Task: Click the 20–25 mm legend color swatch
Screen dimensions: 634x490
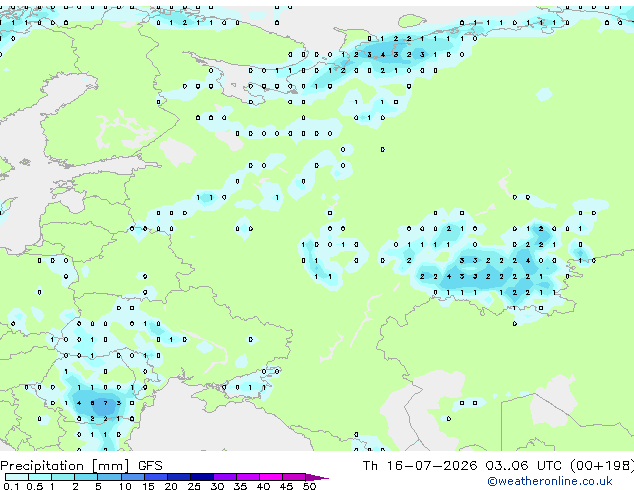Action: [179, 477]
